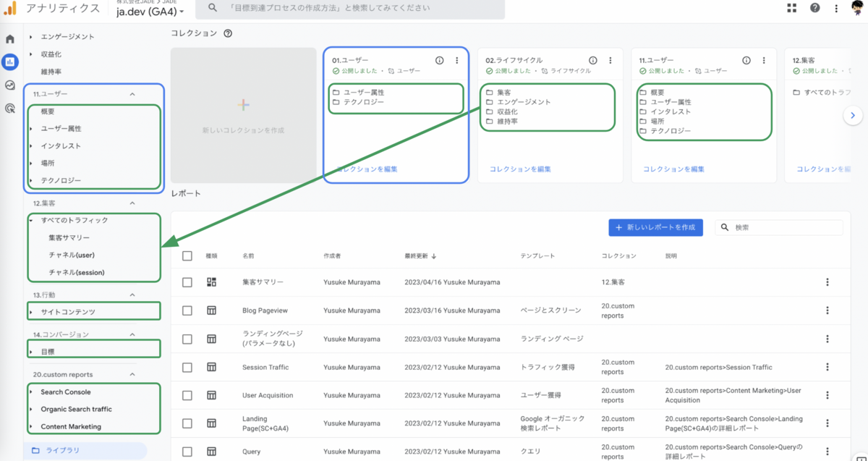Open the Help question mark icon
The width and height of the screenshot is (868, 461).
coord(815,8)
